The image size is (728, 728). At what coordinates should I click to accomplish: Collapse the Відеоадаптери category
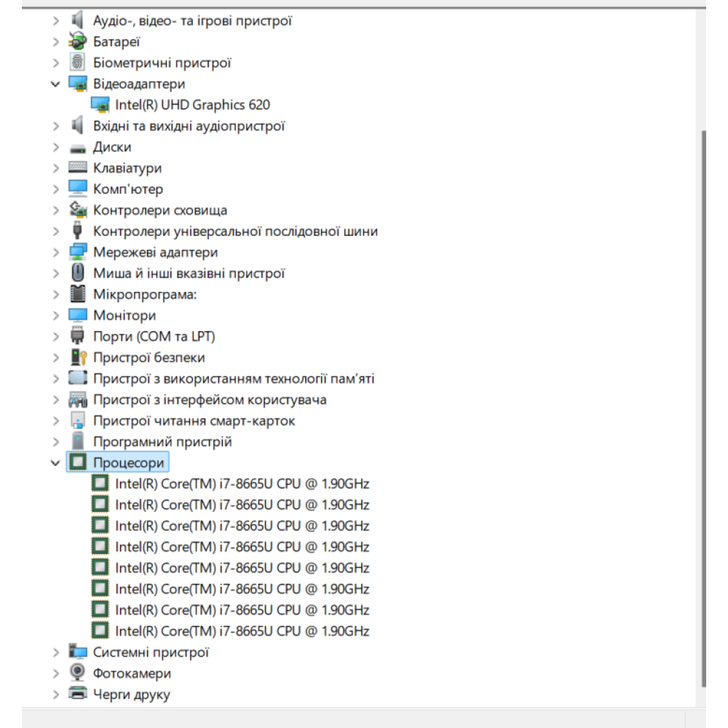click(x=55, y=84)
